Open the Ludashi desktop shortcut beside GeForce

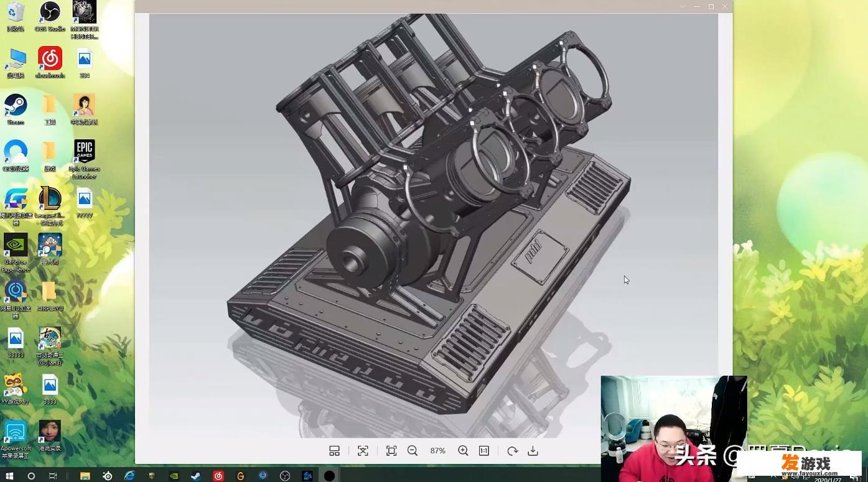pyautogui.click(x=50, y=250)
